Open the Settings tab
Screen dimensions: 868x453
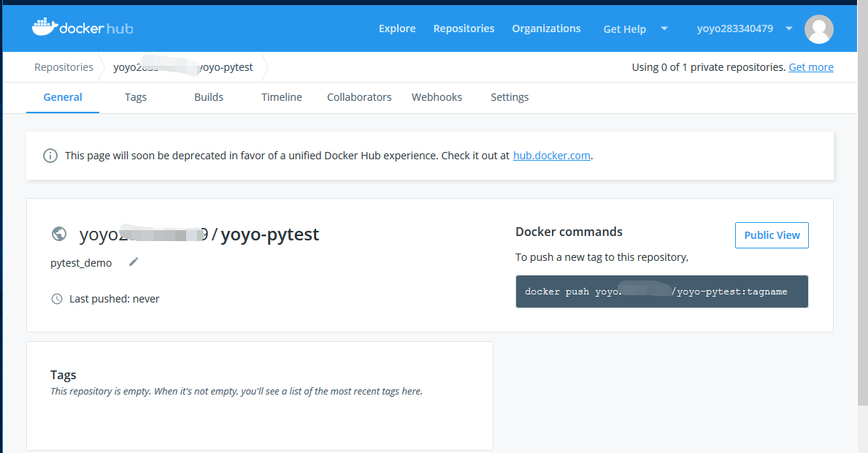[x=510, y=97]
